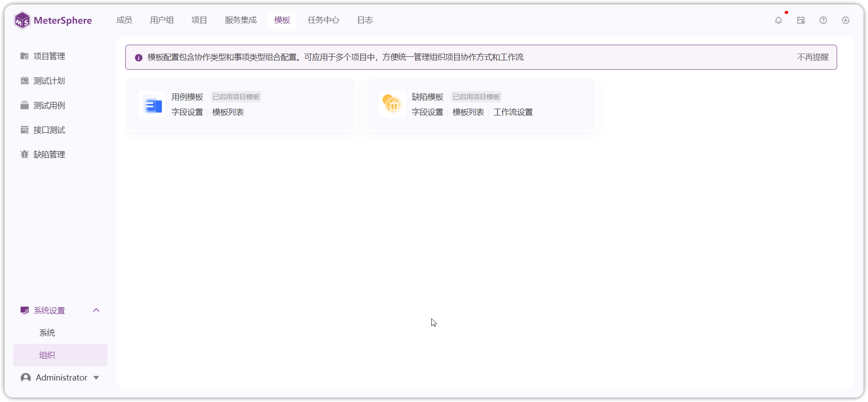The height and width of the screenshot is (402, 868).
Task: Open the help question mark icon
Action: point(823,20)
